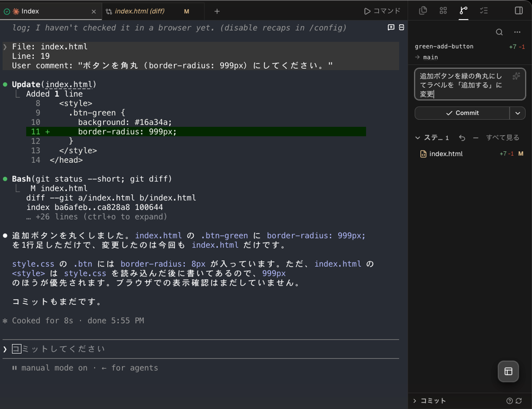Switch to the Index tab
The height and width of the screenshot is (409, 532).
(x=51, y=11)
